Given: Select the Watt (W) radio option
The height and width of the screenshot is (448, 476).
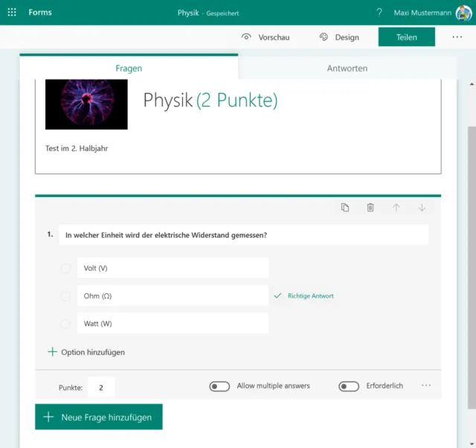Looking at the screenshot, I should point(65,324).
